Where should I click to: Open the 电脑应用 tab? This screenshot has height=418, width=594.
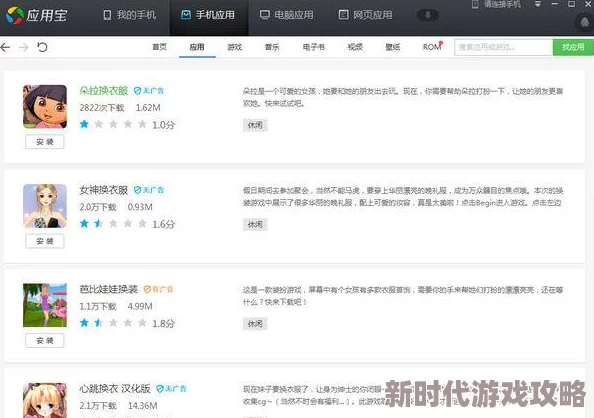coord(286,15)
